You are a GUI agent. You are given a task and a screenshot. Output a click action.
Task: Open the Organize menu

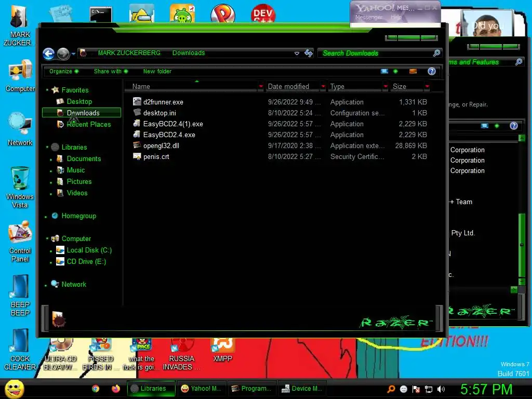64,71
